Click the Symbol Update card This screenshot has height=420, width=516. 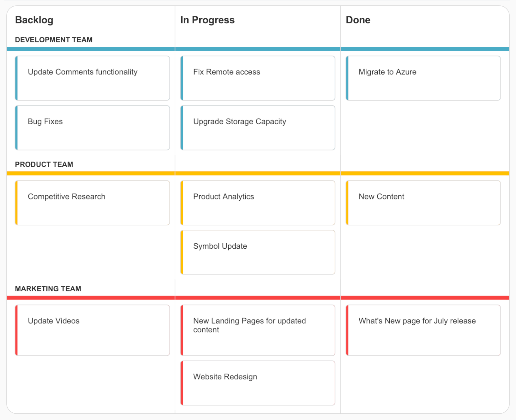[x=258, y=252]
